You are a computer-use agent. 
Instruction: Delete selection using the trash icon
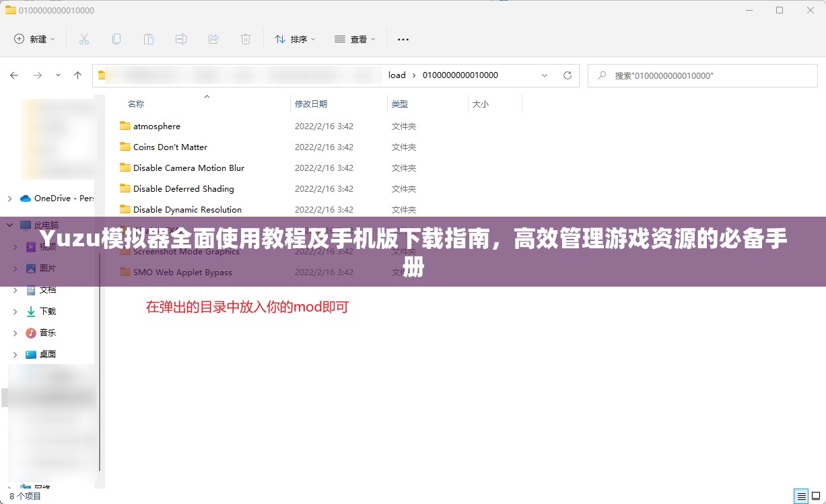246,39
